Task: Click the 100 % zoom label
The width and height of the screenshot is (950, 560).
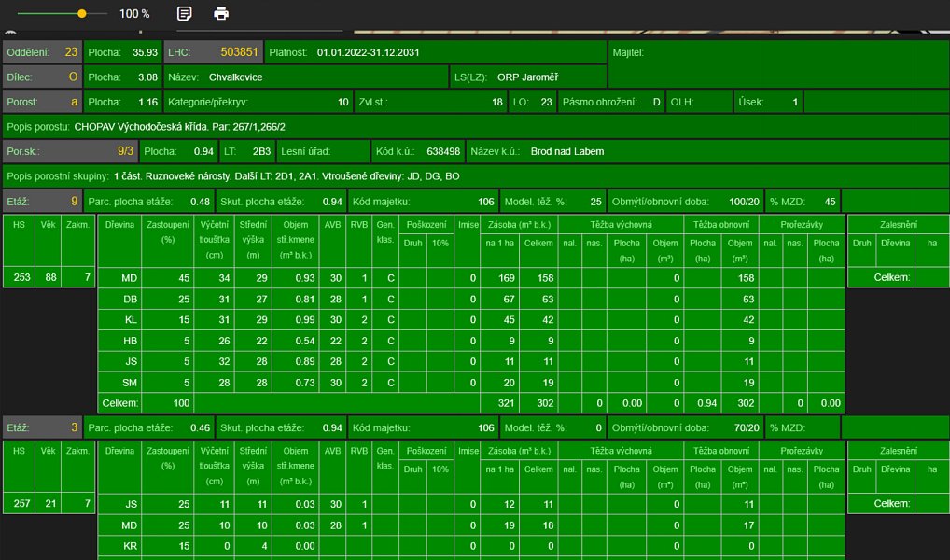Action: 134,13
